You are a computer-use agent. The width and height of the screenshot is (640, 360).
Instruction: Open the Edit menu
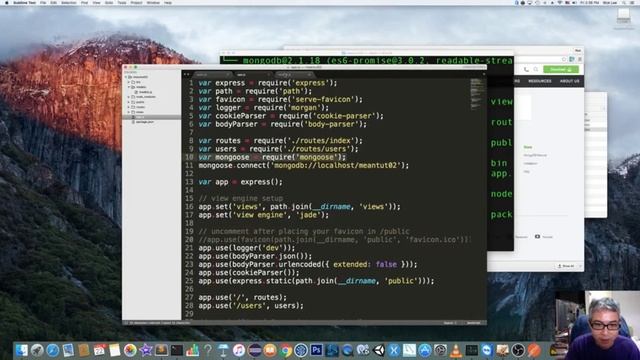pyautogui.click(x=53, y=2)
